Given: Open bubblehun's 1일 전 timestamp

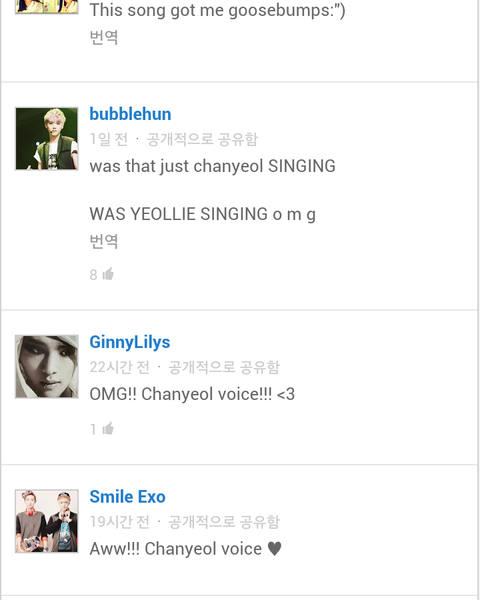Looking at the screenshot, I should point(109,139).
